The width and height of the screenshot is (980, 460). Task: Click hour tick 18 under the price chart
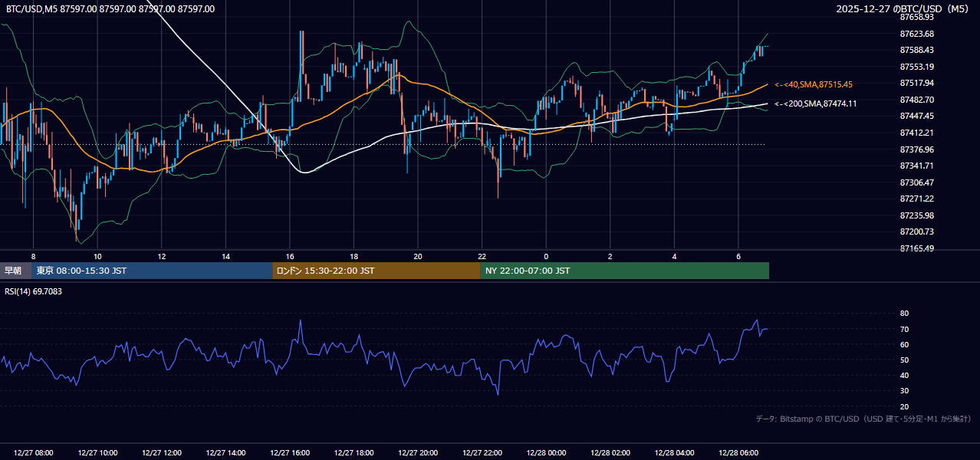tap(354, 256)
